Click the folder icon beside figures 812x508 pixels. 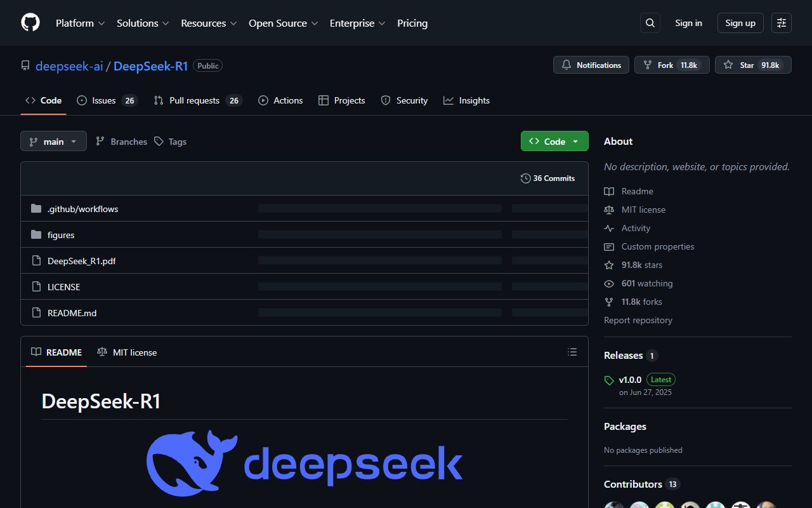[x=36, y=234]
